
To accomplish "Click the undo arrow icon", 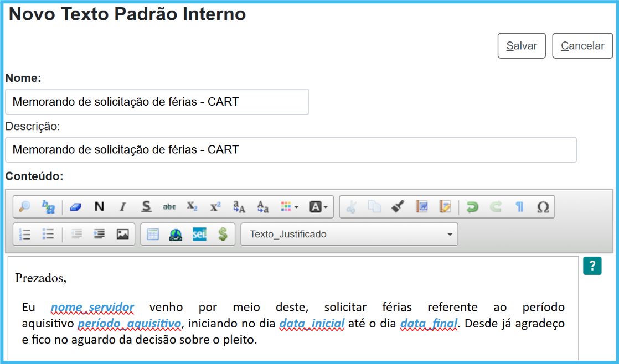I will [x=472, y=207].
